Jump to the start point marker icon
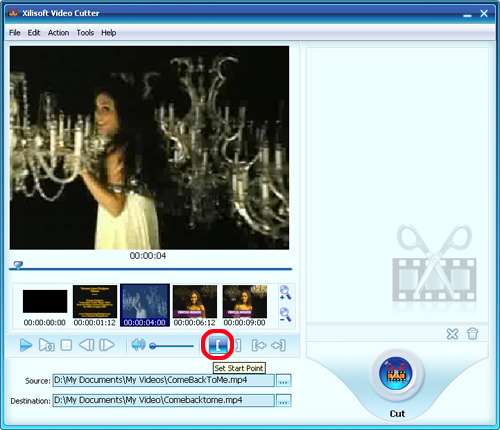The height and width of the screenshot is (430, 500). tap(259, 345)
